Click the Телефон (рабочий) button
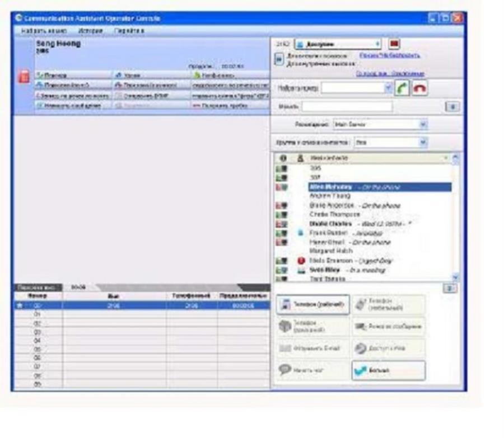 coord(312,304)
